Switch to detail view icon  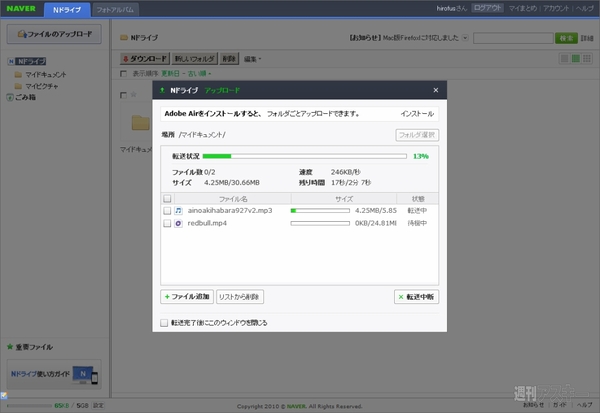pos(576,59)
